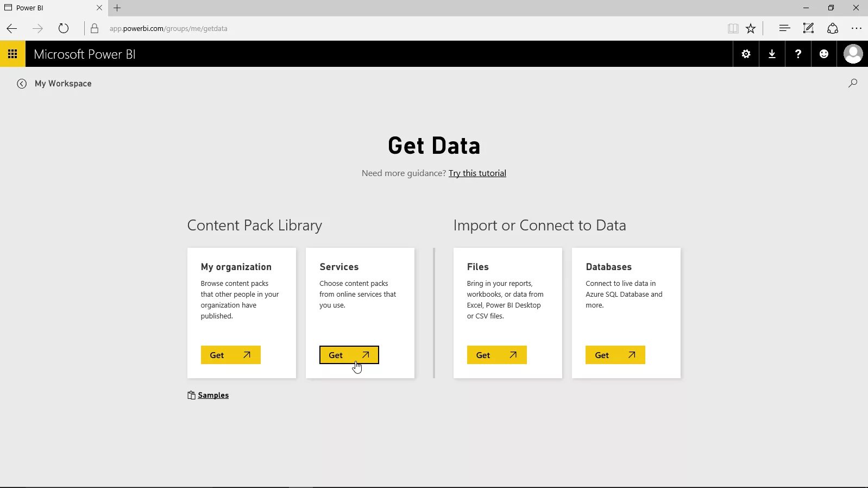868x488 pixels.
Task: Add page to favorites star
Action: [x=751, y=28]
